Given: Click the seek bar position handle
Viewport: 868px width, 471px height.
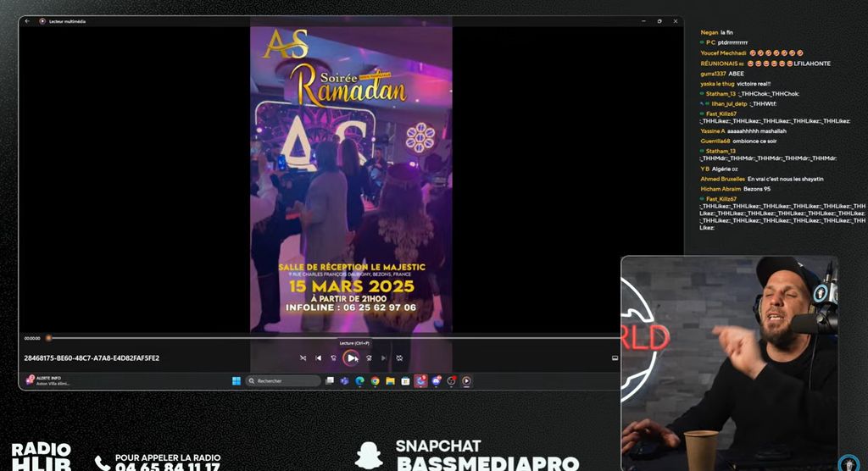Looking at the screenshot, I should [48, 338].
